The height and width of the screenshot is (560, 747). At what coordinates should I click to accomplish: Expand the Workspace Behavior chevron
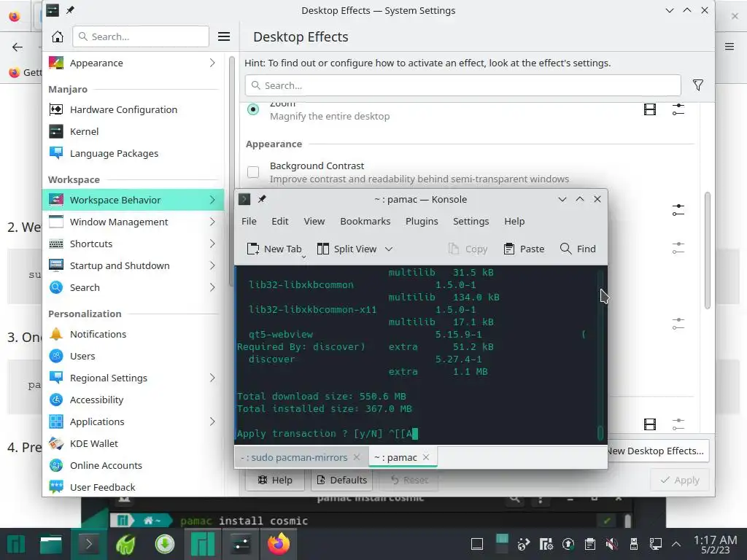tap(212, 200)
